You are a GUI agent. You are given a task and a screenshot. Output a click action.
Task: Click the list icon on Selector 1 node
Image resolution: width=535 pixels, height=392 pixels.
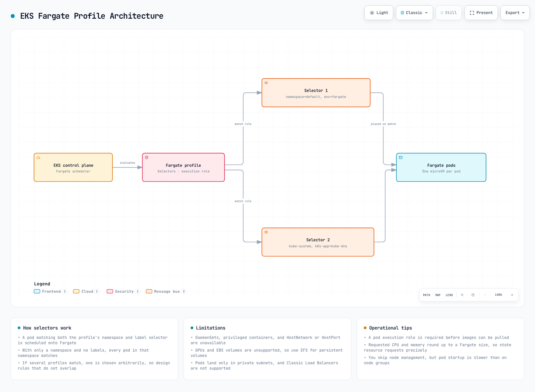266,83
